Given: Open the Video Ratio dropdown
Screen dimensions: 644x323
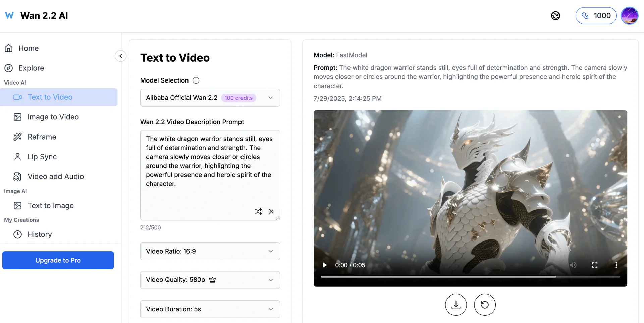Looking at the screenshot, I should (210, 251).
